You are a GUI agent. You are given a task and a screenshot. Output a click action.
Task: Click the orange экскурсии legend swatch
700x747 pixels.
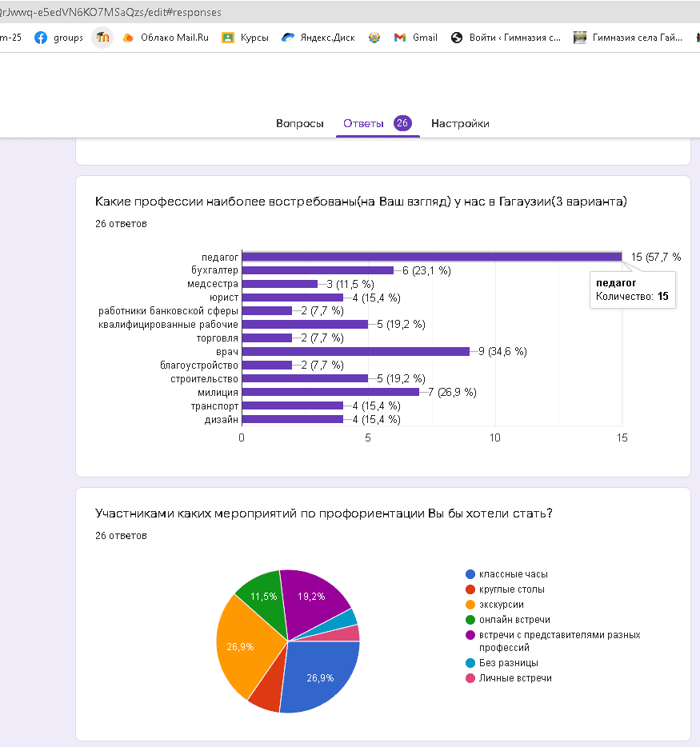click(470, 605)
